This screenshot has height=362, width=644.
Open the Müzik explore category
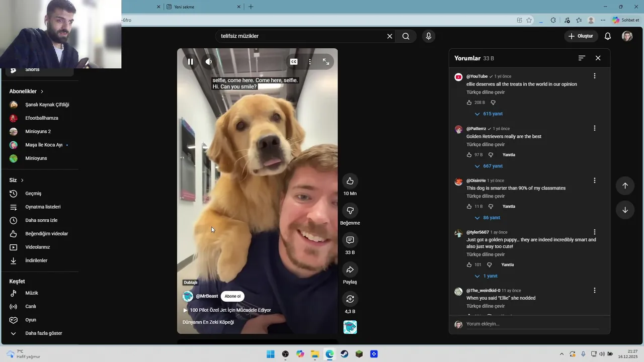[39, 293]
